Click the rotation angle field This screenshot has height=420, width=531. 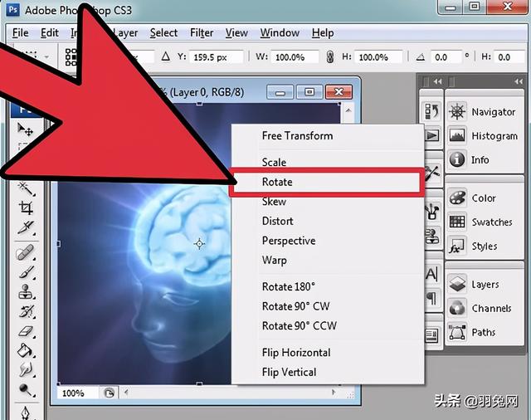446,57
